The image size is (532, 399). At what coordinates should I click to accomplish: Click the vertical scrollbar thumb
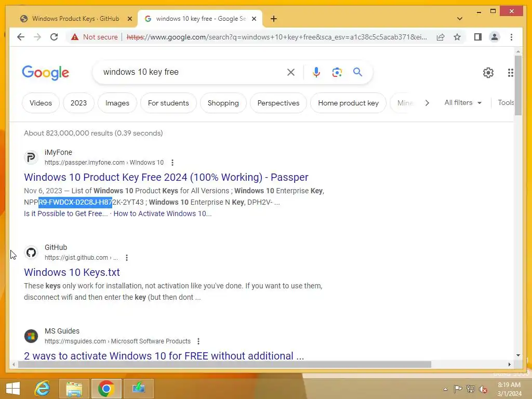tap(518, 85)
